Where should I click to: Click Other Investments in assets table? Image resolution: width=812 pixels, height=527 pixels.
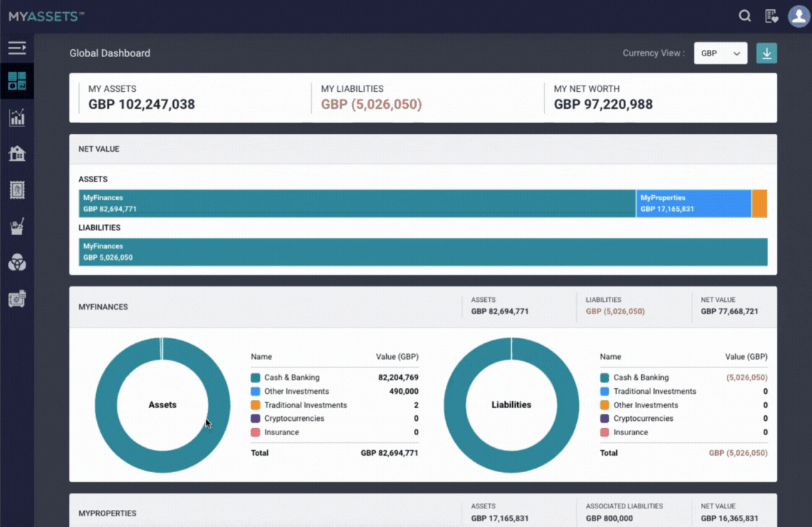point(297,392)
